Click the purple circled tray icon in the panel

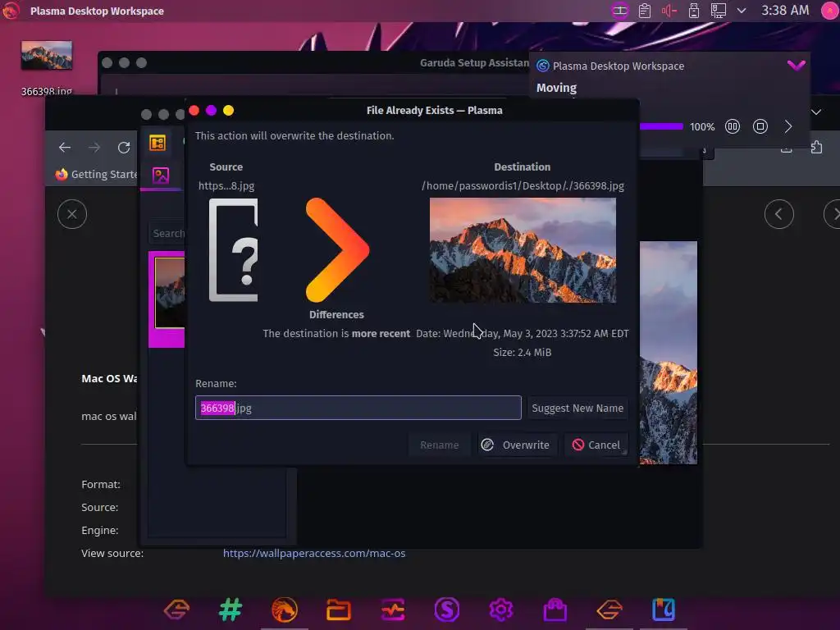click(x=620, y=11)
